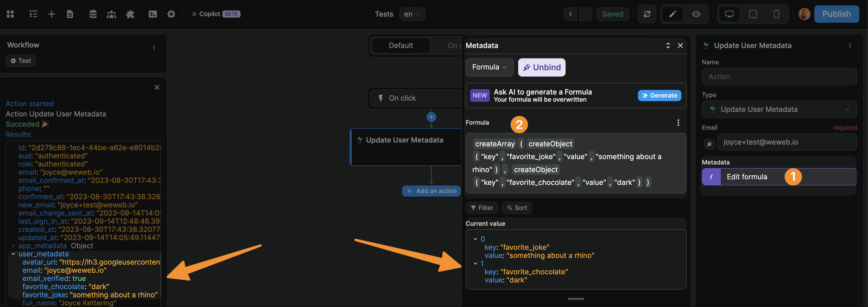
Task: Open the project Settings gear
Action: tap(171, 14)
